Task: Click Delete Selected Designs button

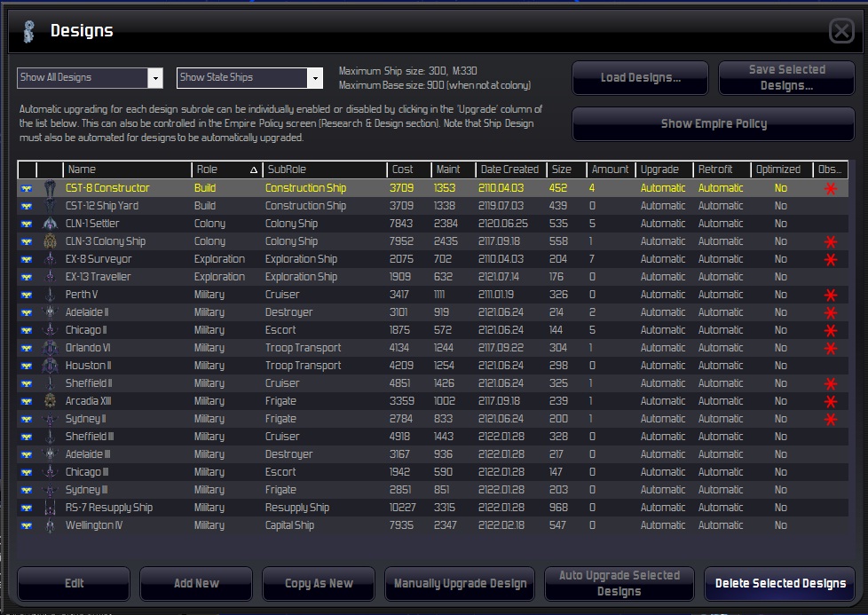Action: point(780,583)
